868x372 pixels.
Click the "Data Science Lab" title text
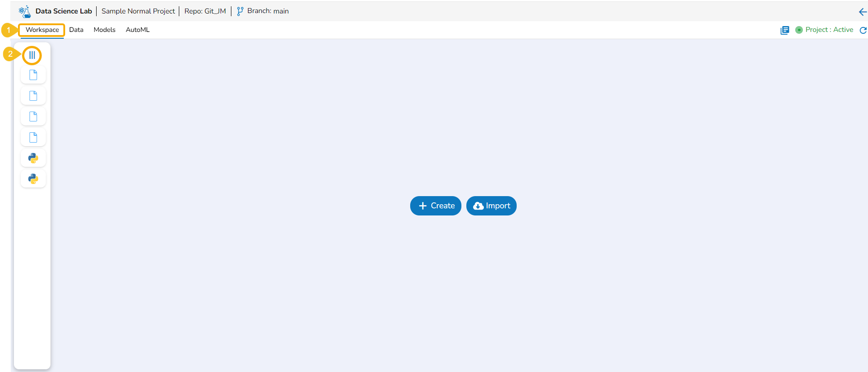(x=64, y=11)
